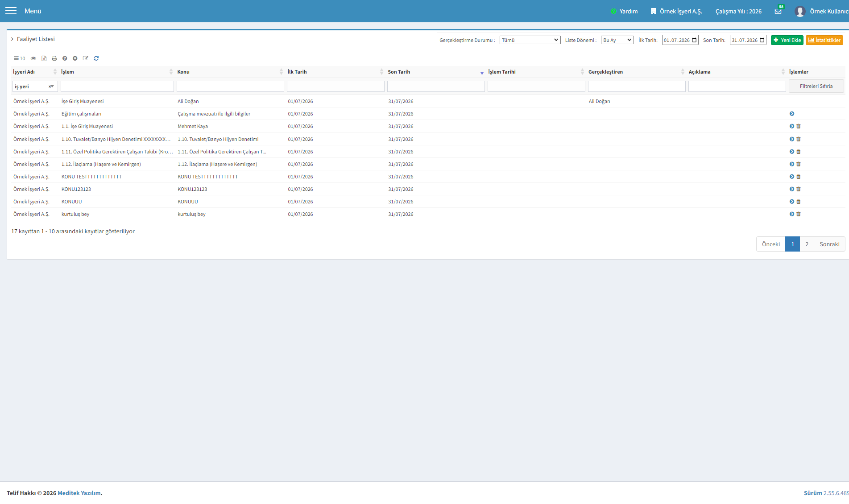Open the Meditek Yazılım link
This screenshot has height=504, width=849.
[x=79, y=493]
